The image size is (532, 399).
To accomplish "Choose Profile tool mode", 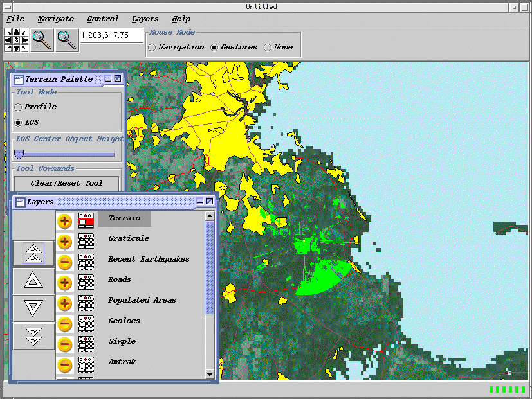I will (18, 107).
